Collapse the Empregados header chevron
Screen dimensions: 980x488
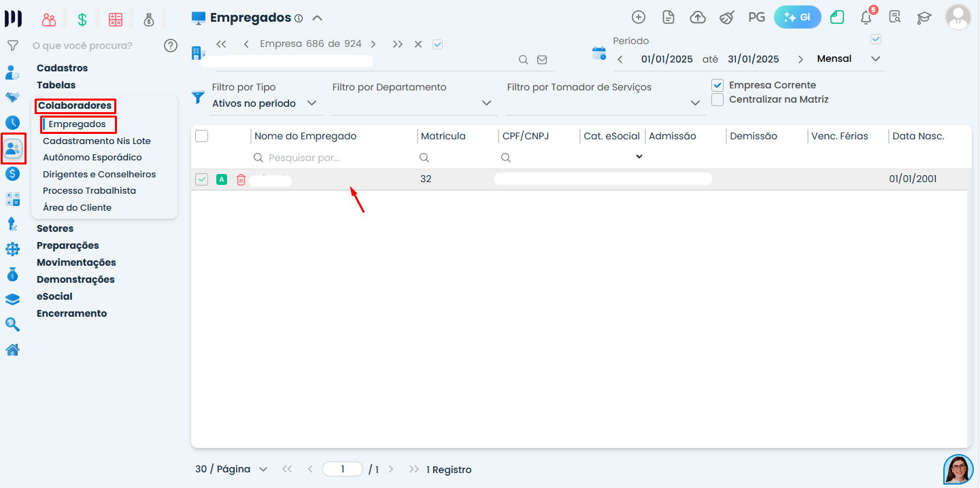click(x=317, y=18)
